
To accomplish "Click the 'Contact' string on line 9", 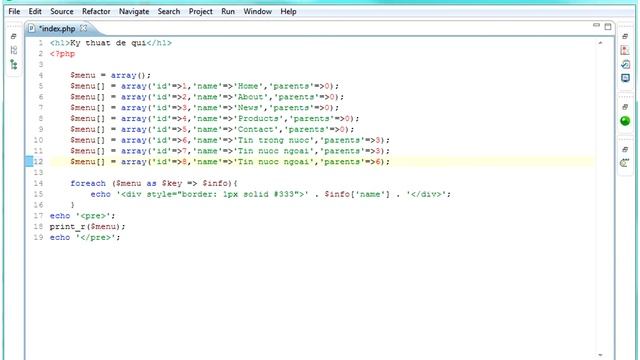I will coord(256,129).
